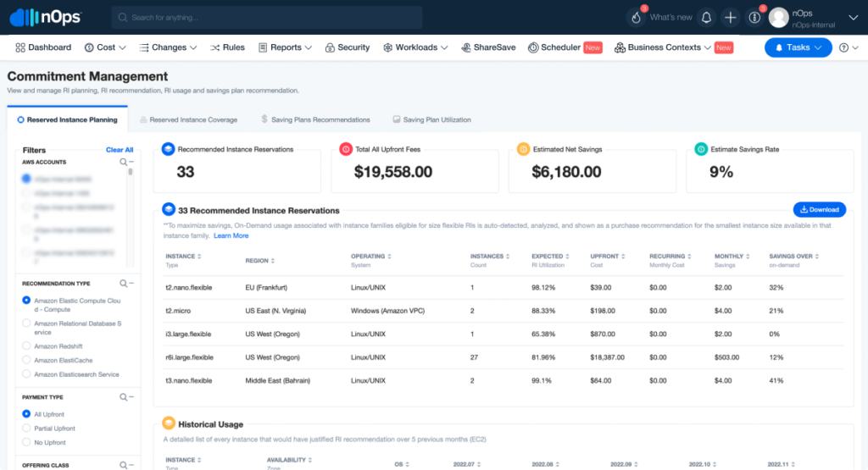Clear All filters
868x470 pixels.
click(x=120, y=150)
